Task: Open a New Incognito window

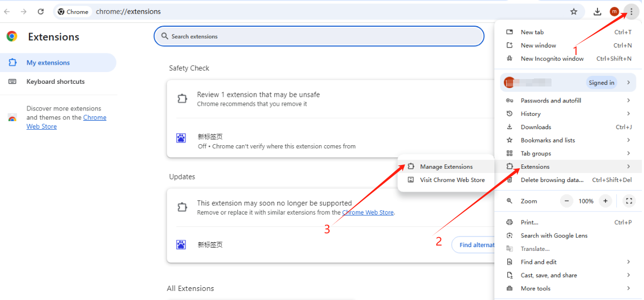Action: tap(569, 59)
